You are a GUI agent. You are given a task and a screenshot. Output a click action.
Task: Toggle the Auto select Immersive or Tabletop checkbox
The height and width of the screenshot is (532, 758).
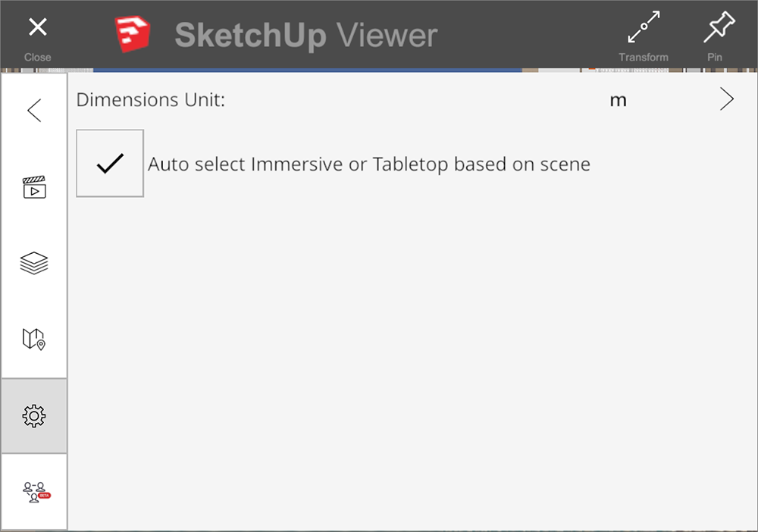coord(110,164)
